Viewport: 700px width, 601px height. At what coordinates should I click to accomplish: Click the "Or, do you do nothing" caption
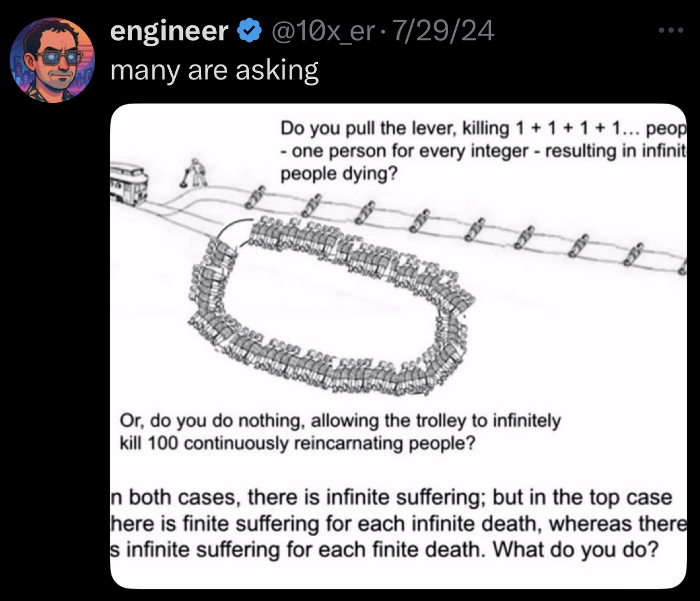click(339, 421)
